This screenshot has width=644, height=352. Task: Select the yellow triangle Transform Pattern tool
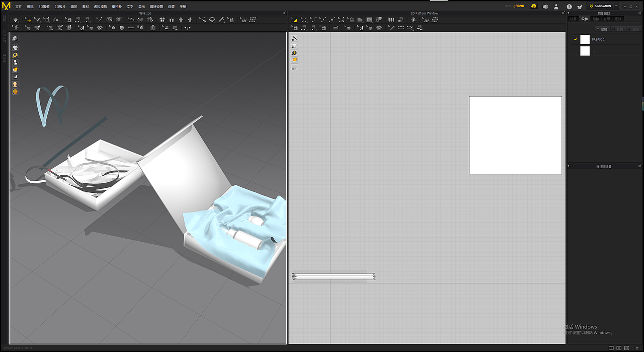point(295,20)
